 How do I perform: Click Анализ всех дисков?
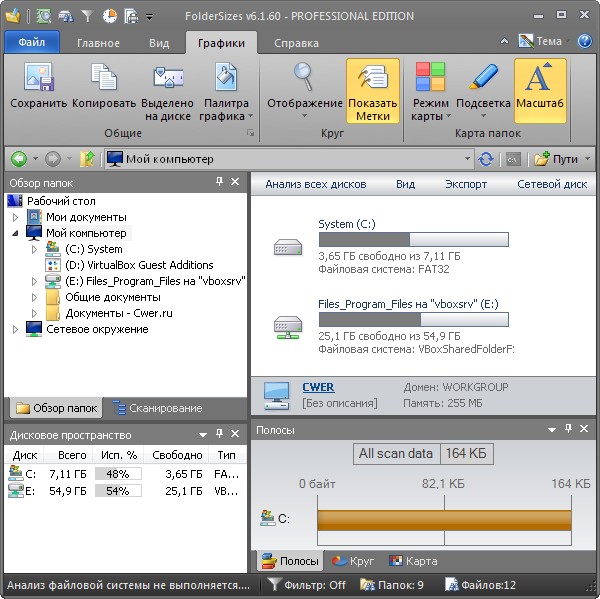point(316,184)
